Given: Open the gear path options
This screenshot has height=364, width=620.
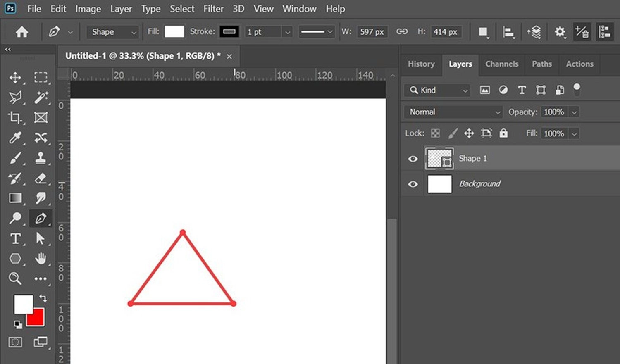Looking at the screenshot, I should pyautogui.click(x=560, y=32).
